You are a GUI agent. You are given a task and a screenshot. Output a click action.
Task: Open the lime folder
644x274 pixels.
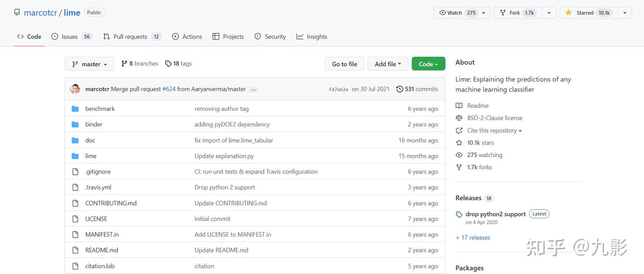[x=91, y=156]
